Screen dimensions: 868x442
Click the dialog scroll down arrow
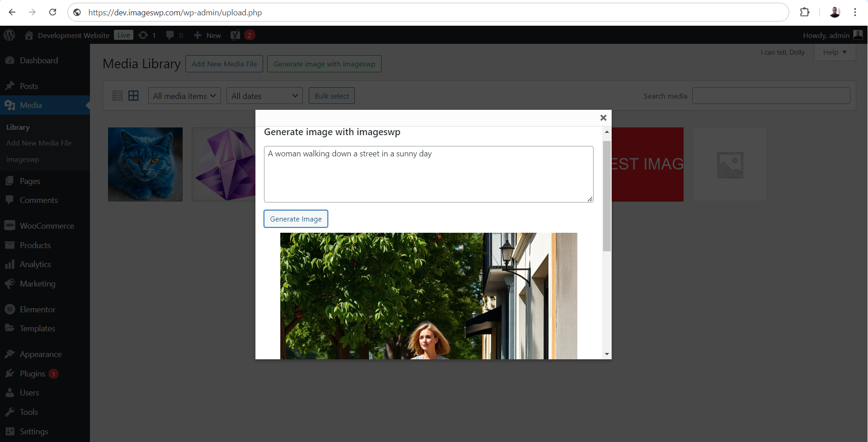coord(607,354)
